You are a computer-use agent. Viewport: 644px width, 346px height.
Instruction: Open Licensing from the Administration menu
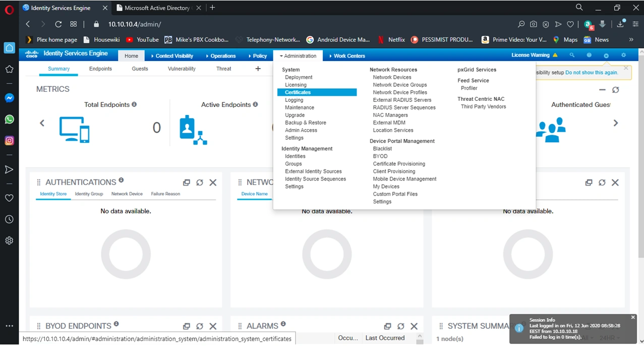[x=296, y=85]
